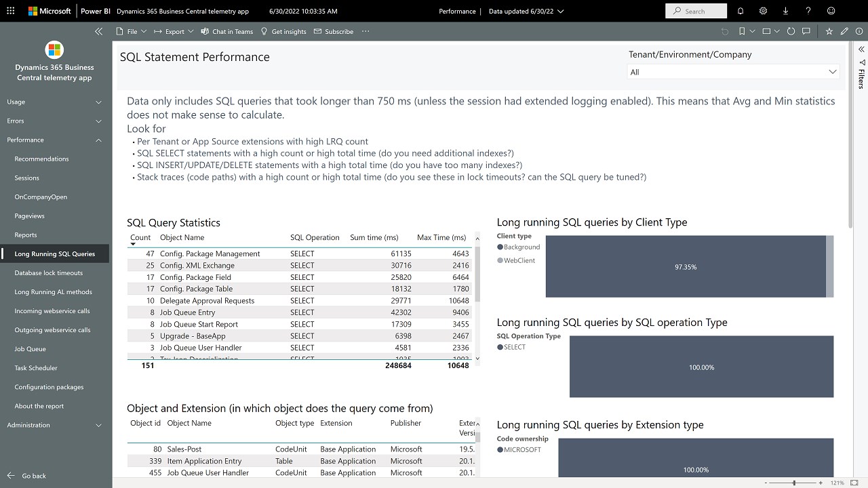Open the Sessions page
Screen dimensions: 868x488
27,178
